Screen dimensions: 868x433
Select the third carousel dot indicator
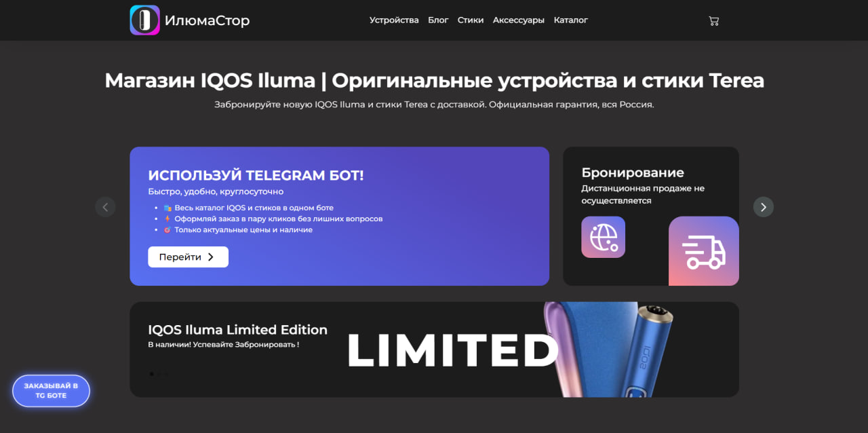pos(167,374)
